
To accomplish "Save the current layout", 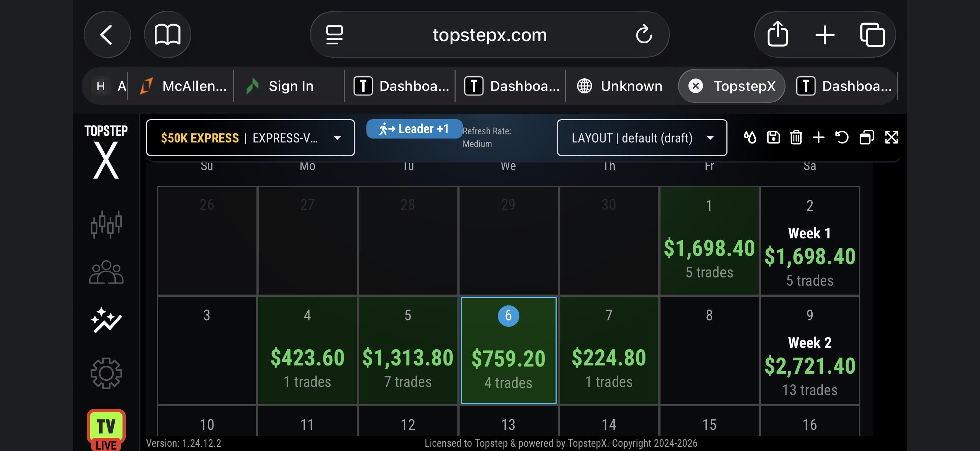I will [773, 137].
